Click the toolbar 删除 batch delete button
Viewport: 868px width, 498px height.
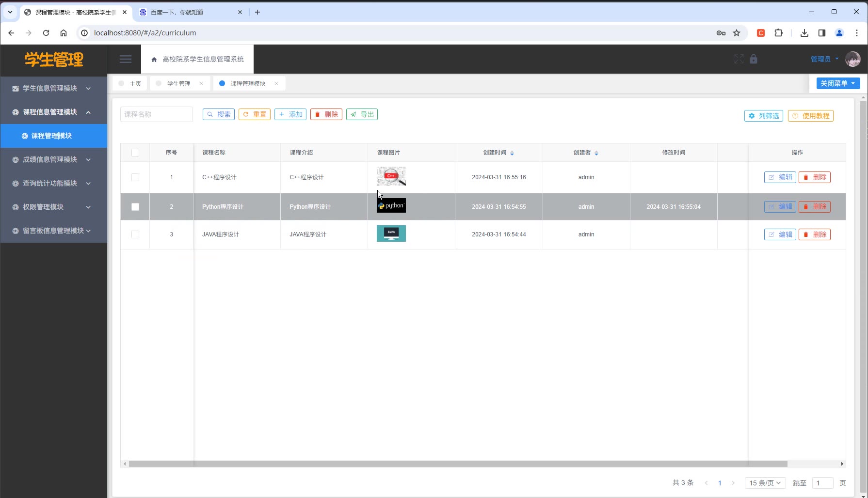coord(326,114)
